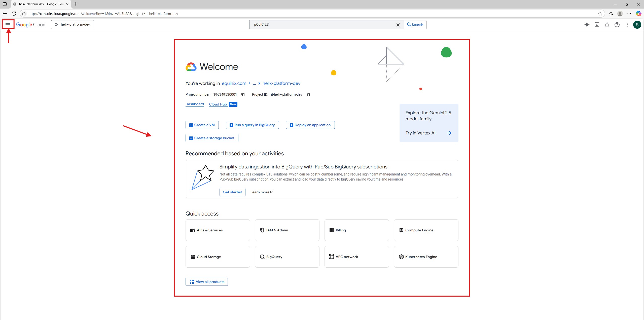644x320 pixels.
Task: Open the notifications bell
Action: tap(607, 25)
